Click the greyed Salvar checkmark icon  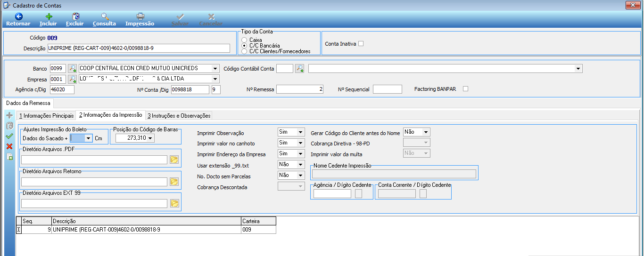(x=180, y=16)
